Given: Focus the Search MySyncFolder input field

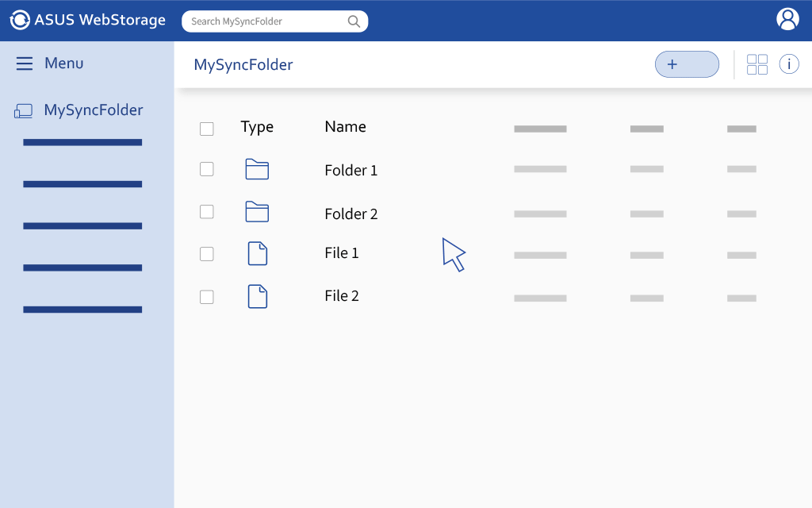Looking at the screenshot, I should point(274,21).
